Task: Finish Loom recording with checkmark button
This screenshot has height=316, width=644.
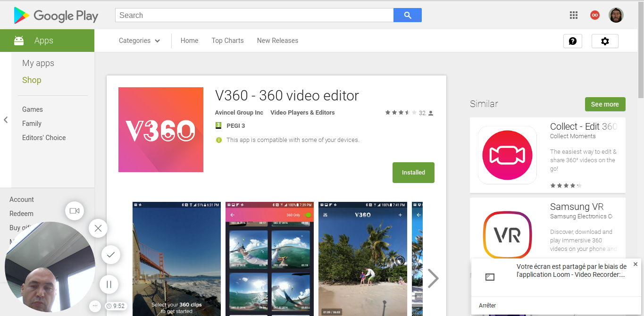Action: click(111, 255)
